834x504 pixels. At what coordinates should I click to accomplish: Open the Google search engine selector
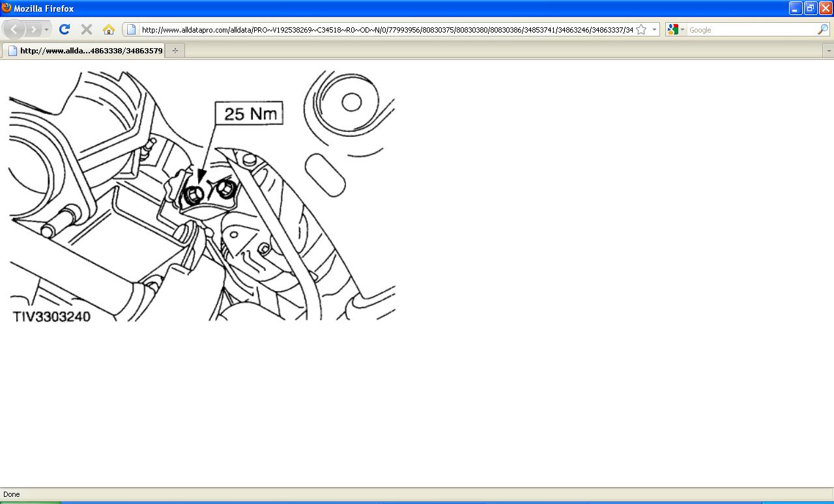tap(676, 29)
